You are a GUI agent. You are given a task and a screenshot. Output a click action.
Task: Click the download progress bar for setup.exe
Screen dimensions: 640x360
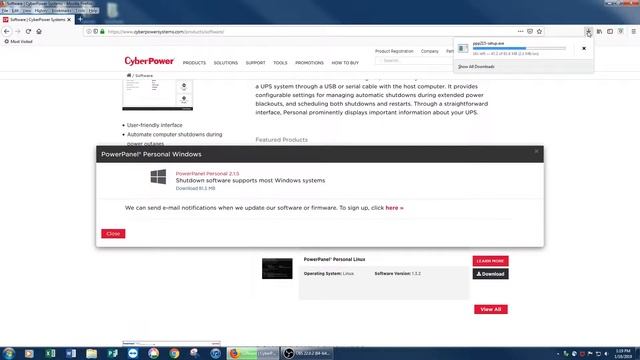pyautogui.click(x=519, y=48)
